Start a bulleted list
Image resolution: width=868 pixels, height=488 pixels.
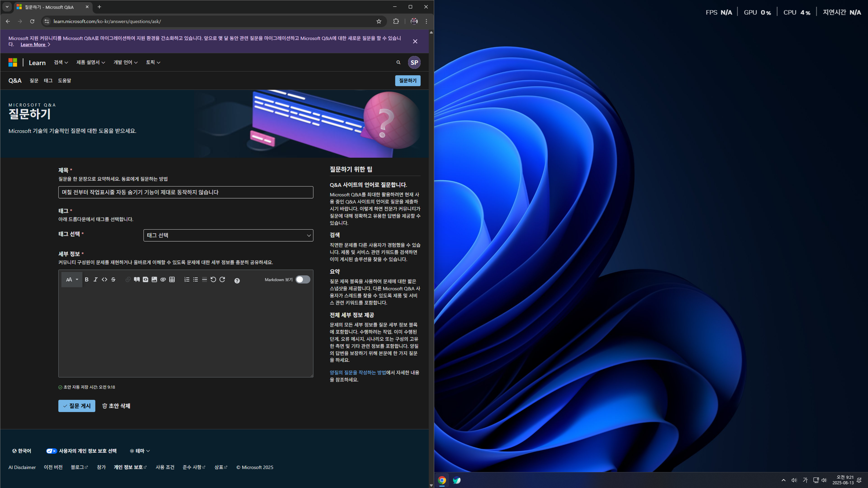[195, 279]
